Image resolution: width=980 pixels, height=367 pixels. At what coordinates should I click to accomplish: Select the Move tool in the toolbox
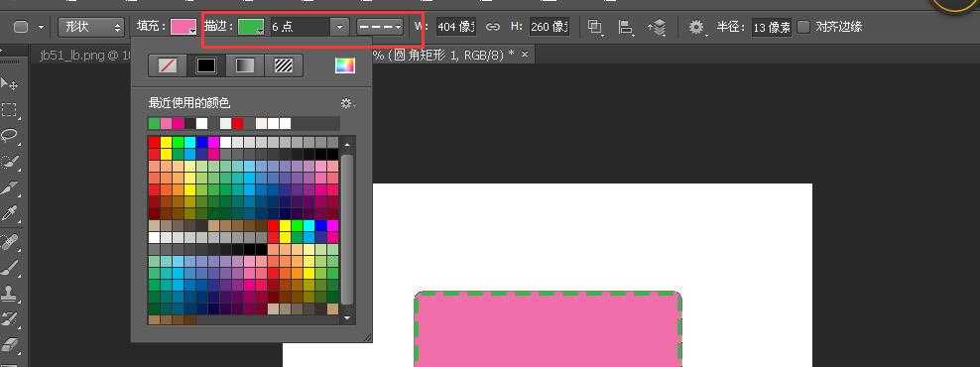pyautogui.click(x=9, y=83)
